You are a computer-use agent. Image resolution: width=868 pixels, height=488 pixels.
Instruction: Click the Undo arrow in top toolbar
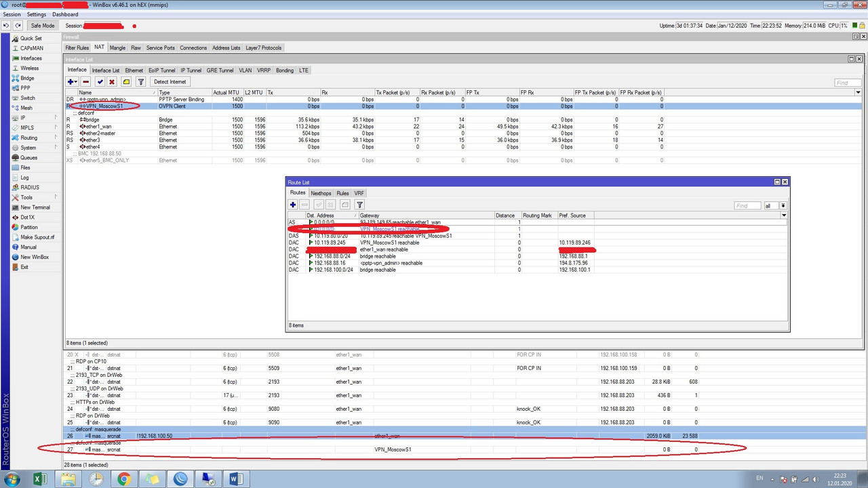pos(6,26)
